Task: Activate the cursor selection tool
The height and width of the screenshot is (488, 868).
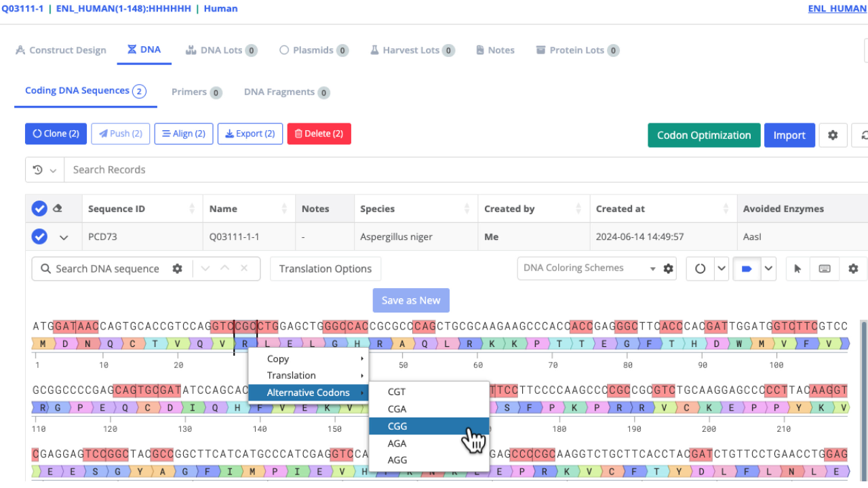Action: click(x=797, y=268)
